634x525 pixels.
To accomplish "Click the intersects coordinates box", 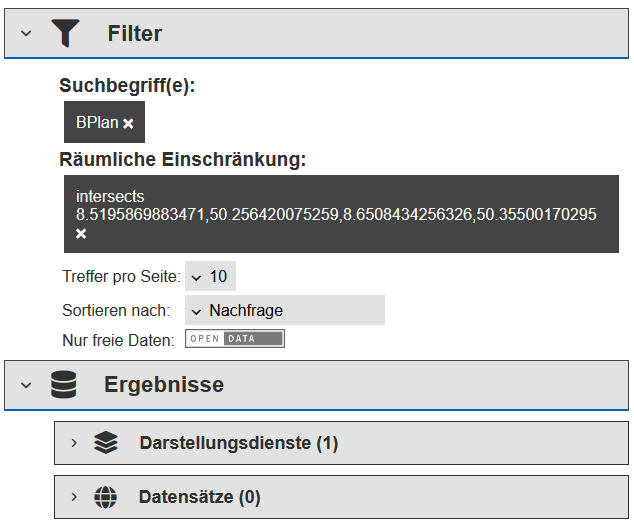I will 341,214.
